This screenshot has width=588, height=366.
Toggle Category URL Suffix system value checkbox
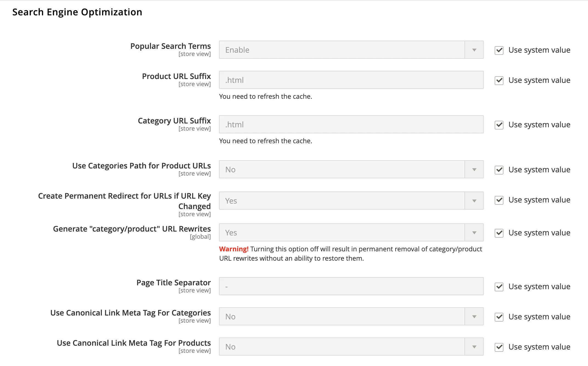pos(499,125)
